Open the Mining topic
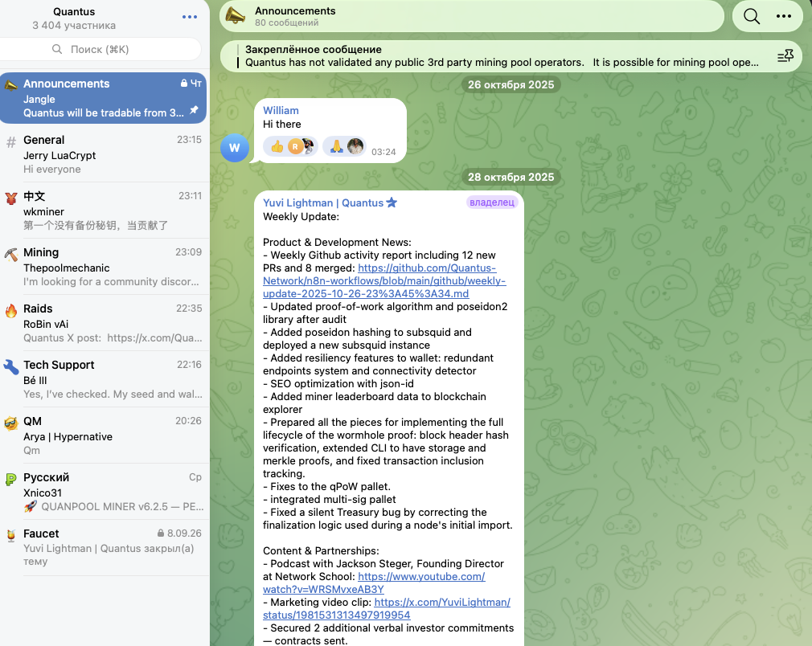This screenshot has width=812, height=646. coord(104,267)
